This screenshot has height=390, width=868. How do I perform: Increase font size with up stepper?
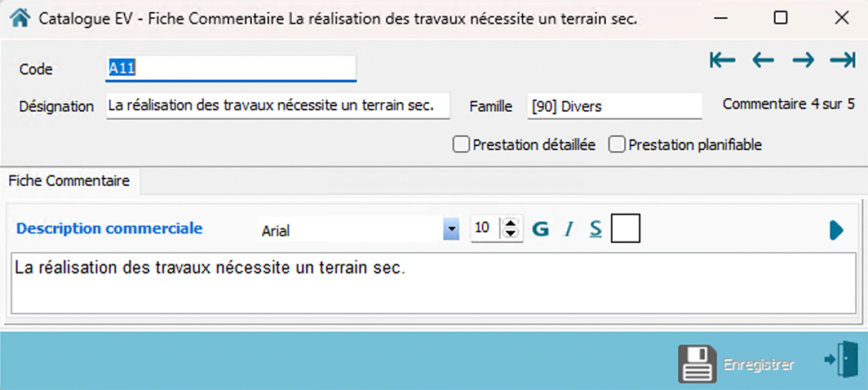511,224
